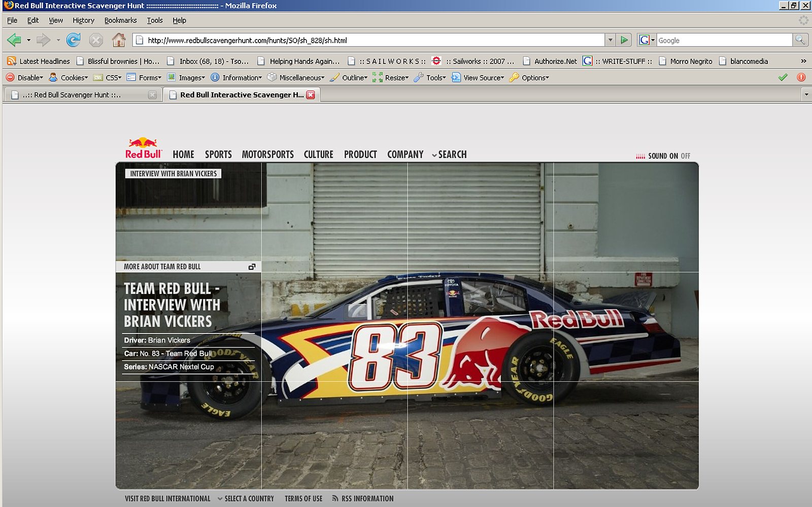
Task: Go to MOTORSPORTS in site navigation
Action: click(267, 154)
